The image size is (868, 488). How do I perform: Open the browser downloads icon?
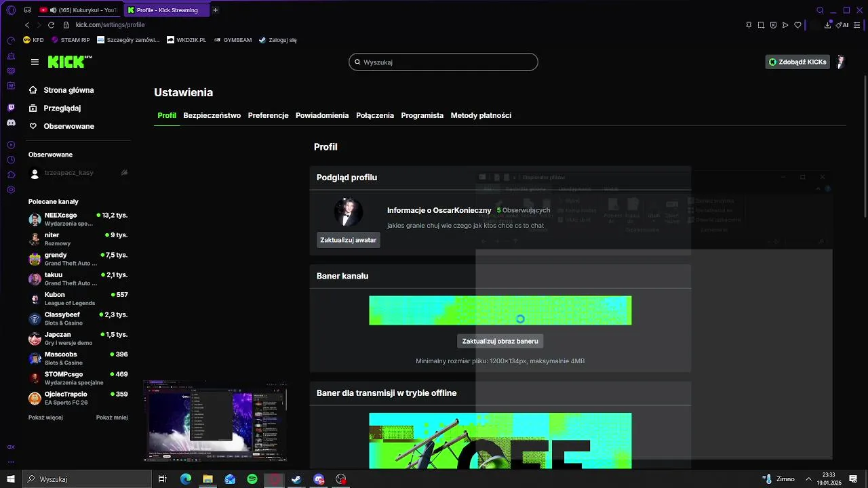click(828, 24)
